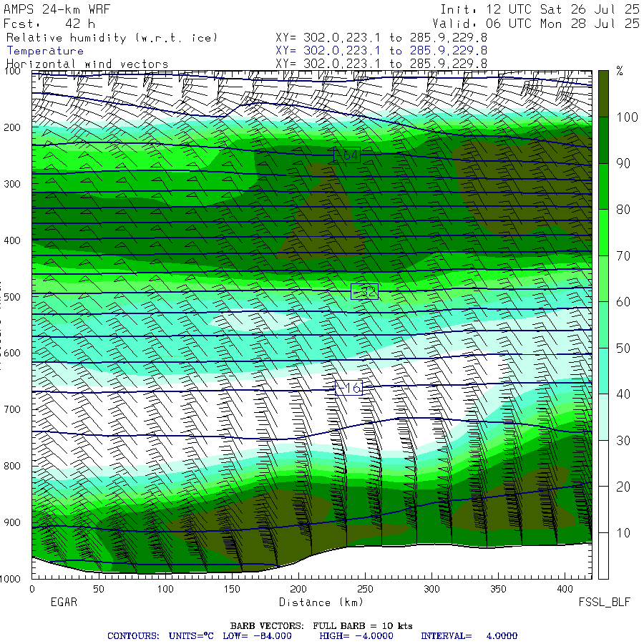Click the 900 pressure axis label

click(x=12, y=522)
